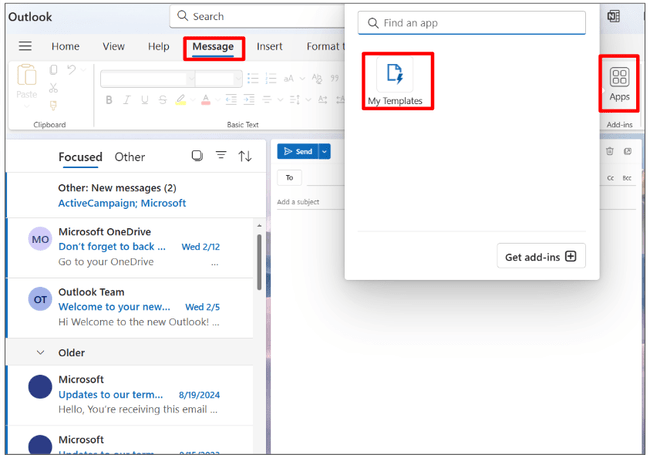The image size is (650, 458).
Task: Click the Find an app search field
Action: click(472, 23)
